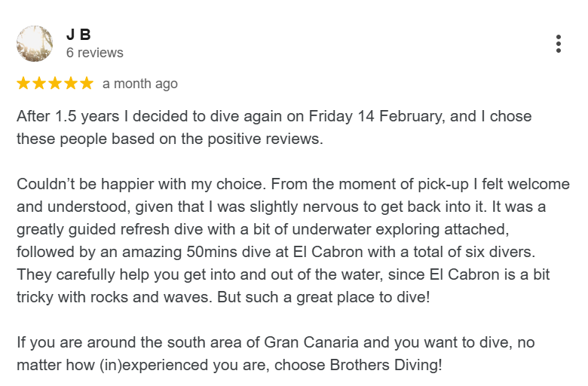
Task: Click the second gold rating star
Action: tap(39, 83)
